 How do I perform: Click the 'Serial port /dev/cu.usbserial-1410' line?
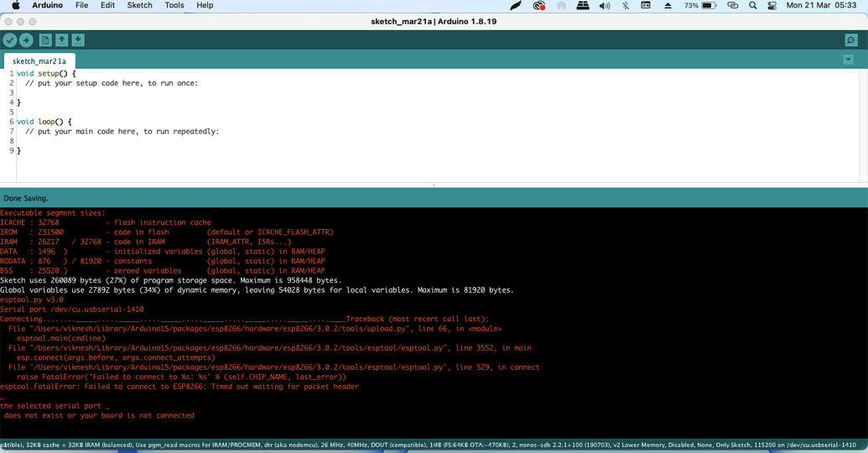72,309
